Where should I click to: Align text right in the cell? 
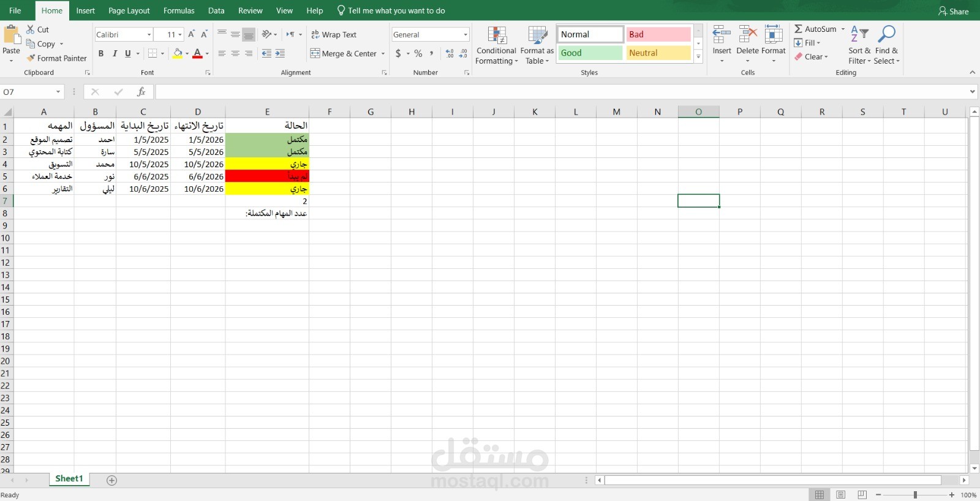(249, 53)
